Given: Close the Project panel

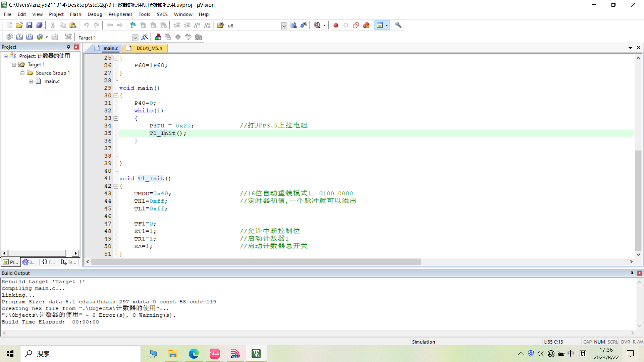Looking at the screenshot, I should pos(76,47).
